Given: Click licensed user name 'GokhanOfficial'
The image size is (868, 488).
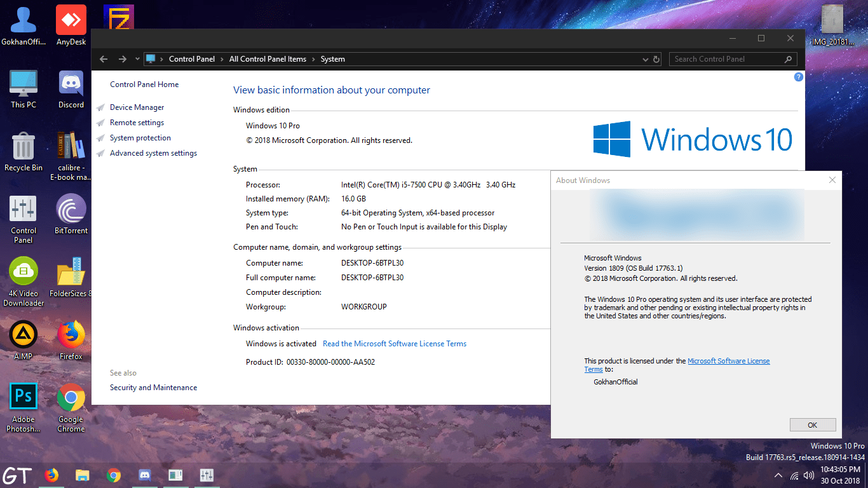Looking at the screenshot, I should coord(616,382).
